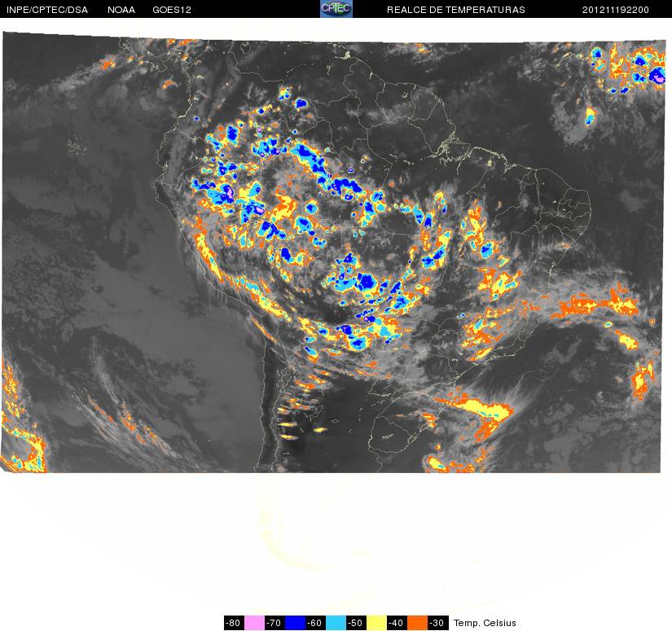This screenshot has height=631, width=672.
Task: Pick the pink -80 to -70 legend swatch
Action: tap(254, 622)
